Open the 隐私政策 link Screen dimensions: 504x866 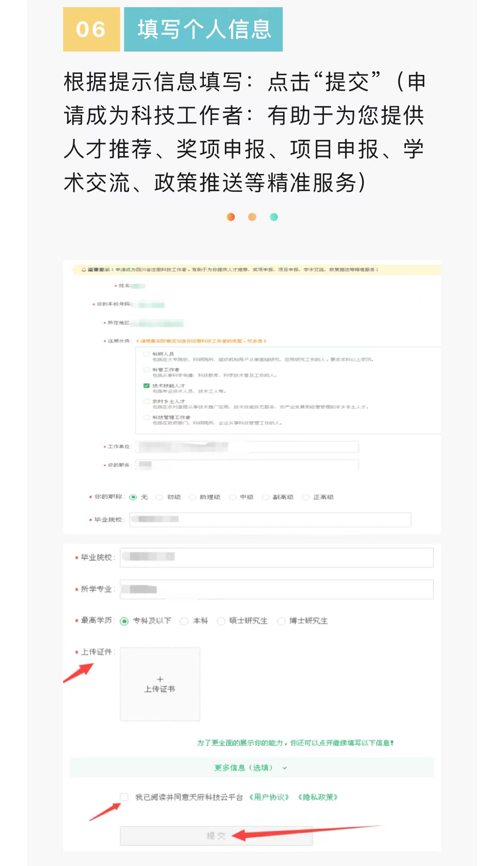pos(318,797)
